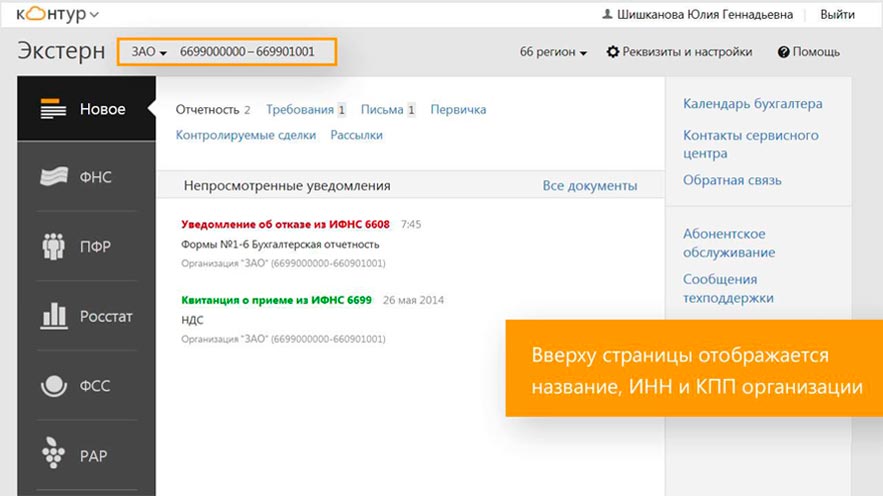Open the Новое section icon in sidebar
This screenshot has width=883, height=496.
[x=53, y=109]
